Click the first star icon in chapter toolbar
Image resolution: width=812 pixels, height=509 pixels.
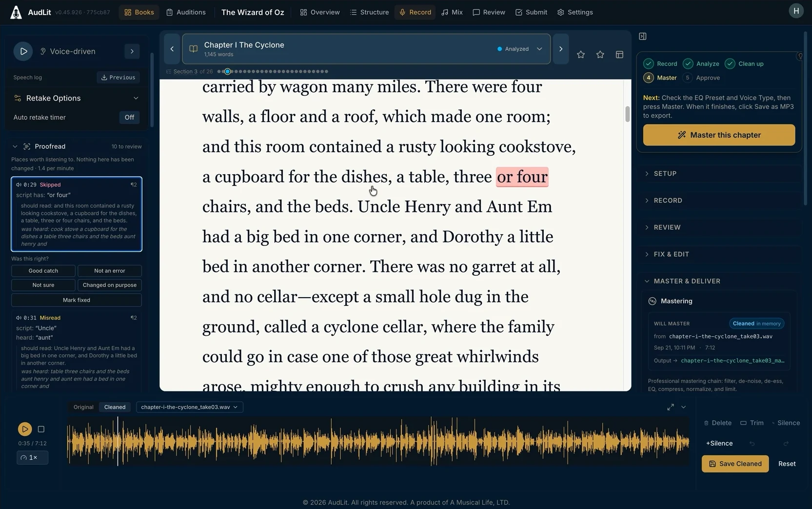[581, 55]
